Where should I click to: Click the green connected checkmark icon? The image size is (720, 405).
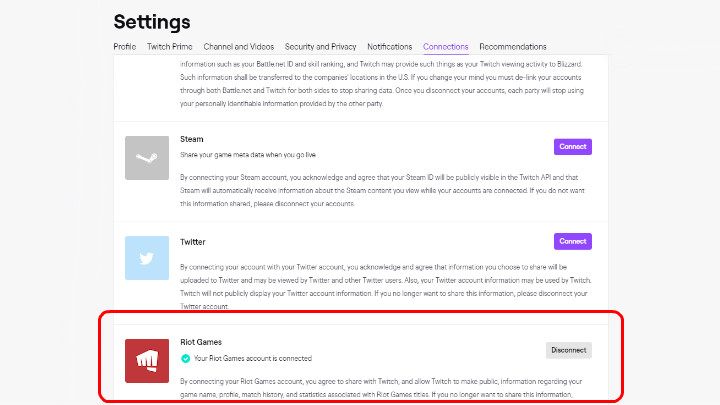[x=185, y=358]
